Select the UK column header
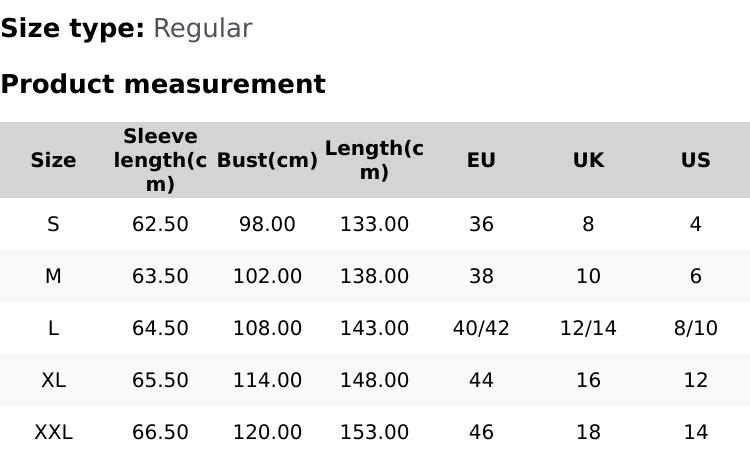750x458 pixels. click(588, 160)
